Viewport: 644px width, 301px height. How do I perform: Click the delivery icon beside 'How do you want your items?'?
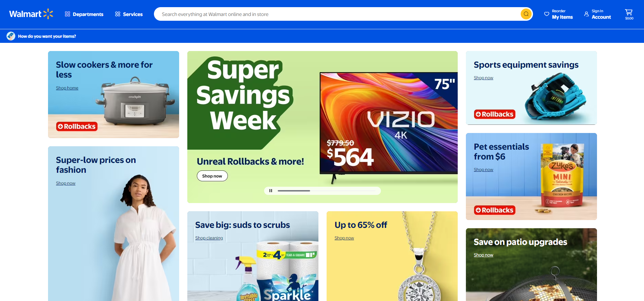[11, 36]
